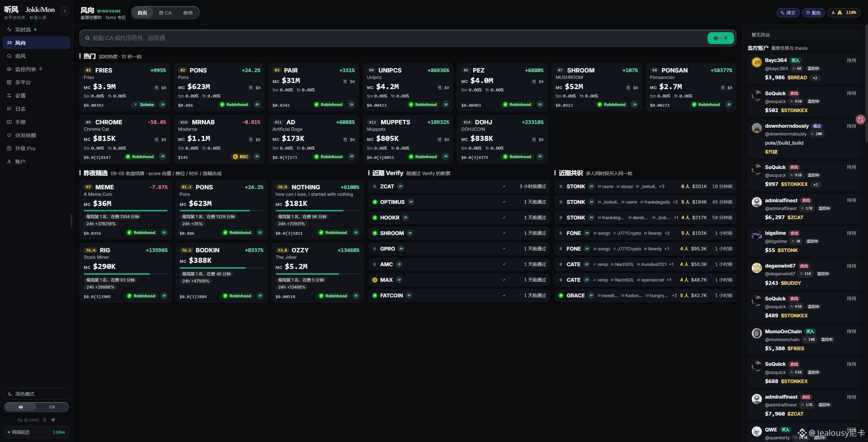
Task: Click the 查一下 search button
Action: (721, 38)
